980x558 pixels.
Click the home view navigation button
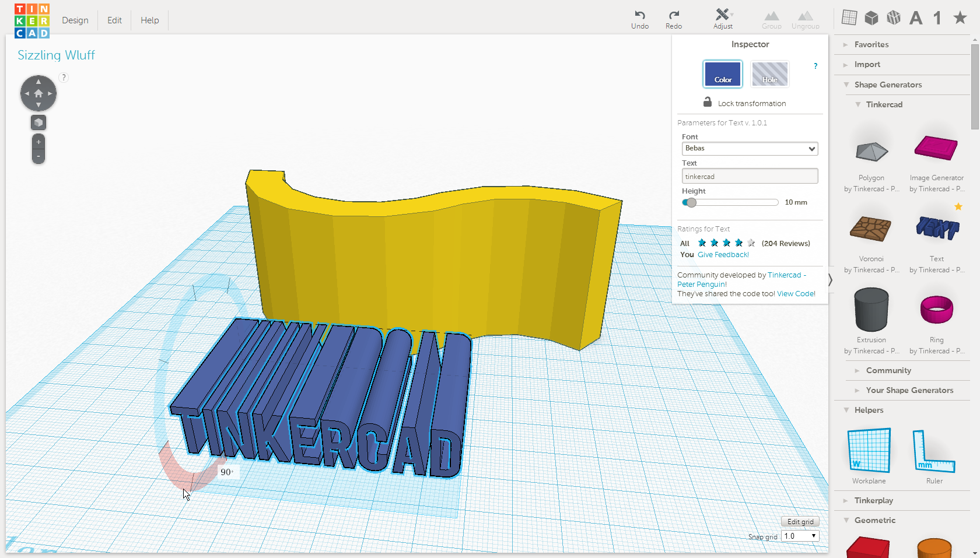pos(38,93)
